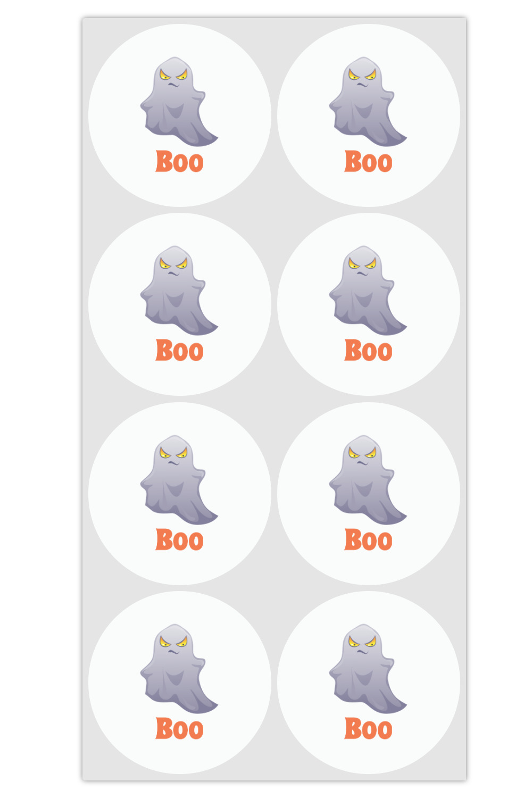Pick the ghost in third-row left sticker
The height and width of the screenshot is (798, 532).
pyautogui.click(x=178, y=480)
